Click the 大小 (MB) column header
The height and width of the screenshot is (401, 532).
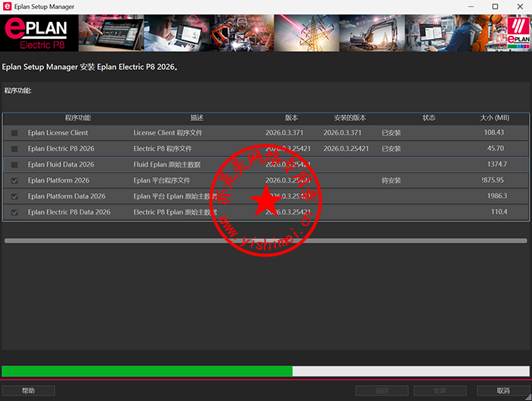coord(494,118)
